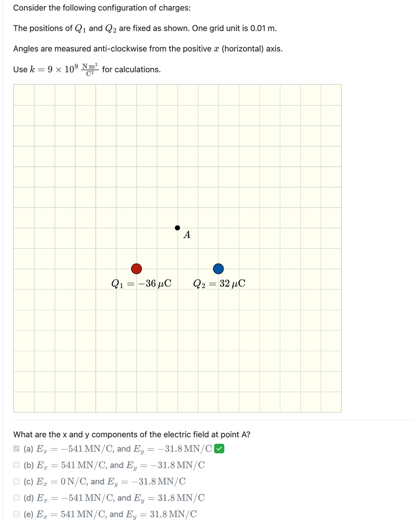
Task: Check the box for answer (c)
Action: (17, 481)
